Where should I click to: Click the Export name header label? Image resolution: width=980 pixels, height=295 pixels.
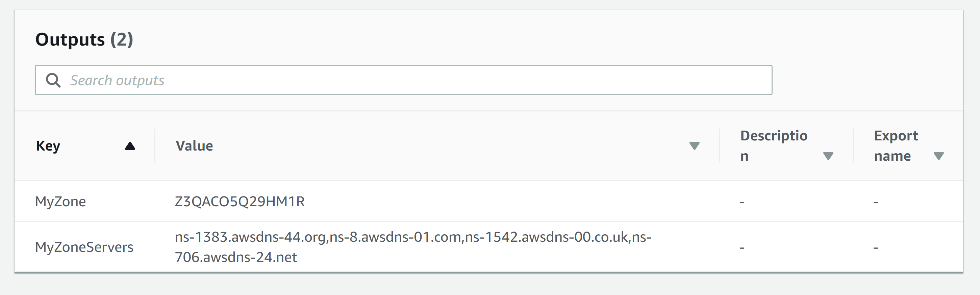coord(896,145)
